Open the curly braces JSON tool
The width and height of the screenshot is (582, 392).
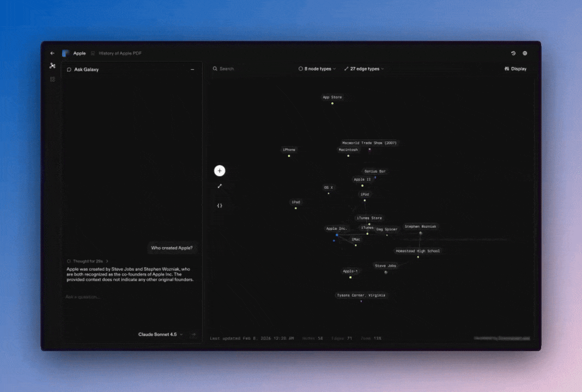(x=220, y=205)
